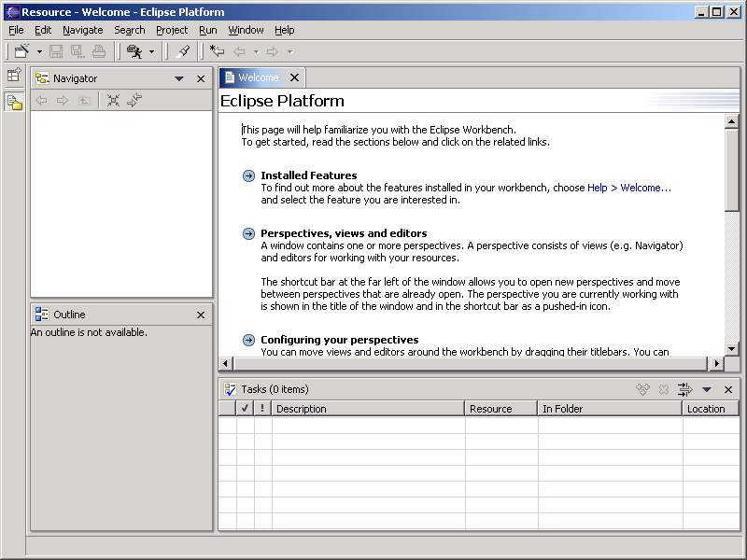Open the File menu
The image size is (747, 560).
(16, 30)
